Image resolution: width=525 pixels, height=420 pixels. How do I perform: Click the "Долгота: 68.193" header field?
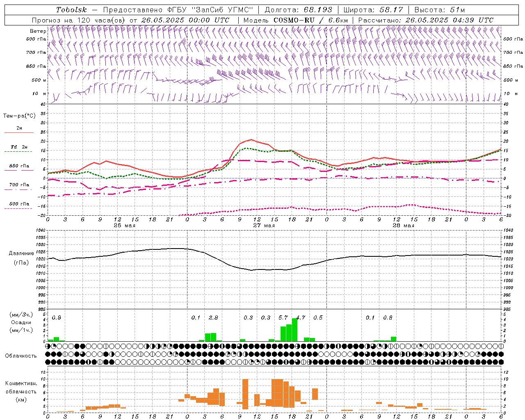tap(299, 10)
